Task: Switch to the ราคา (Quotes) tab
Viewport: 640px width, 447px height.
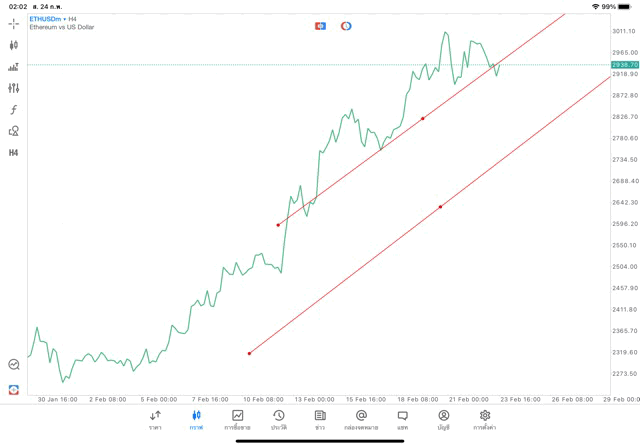Action: (x=155, y=420)
